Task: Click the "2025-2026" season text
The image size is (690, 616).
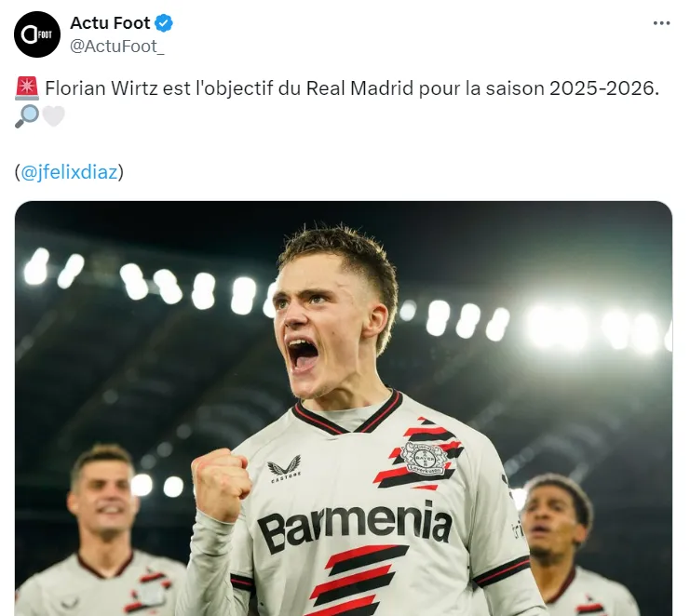Action: point(602,88)
